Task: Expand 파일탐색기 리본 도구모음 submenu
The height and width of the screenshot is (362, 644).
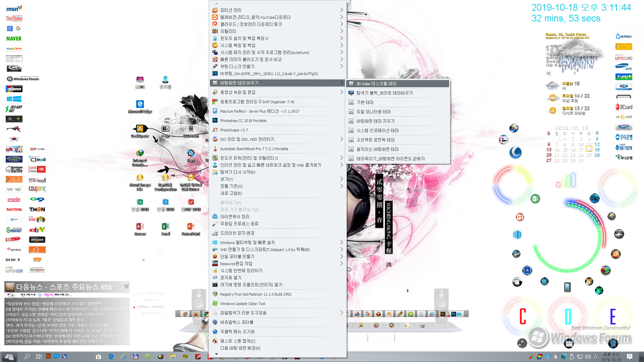Action: click(x=278, y=313)
